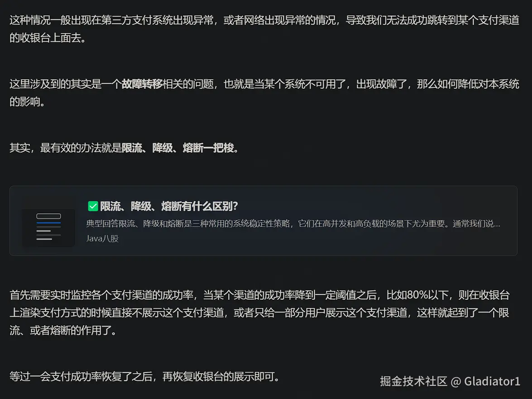Image resolution: width=532 pixels, height=399 pixels.
Task: Click the Java八股 source label
Action: 102,238
